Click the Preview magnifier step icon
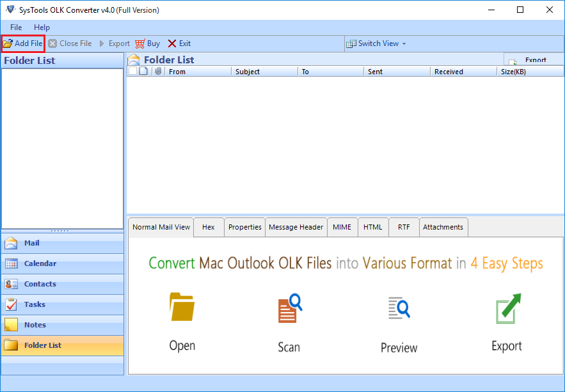The image size is (565, 392). (399, 308)
